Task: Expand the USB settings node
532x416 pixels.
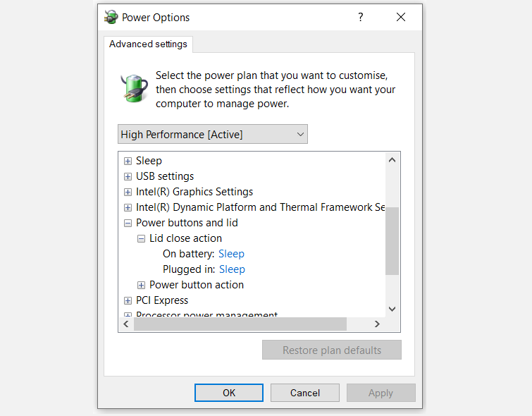Action: point(128,176)
